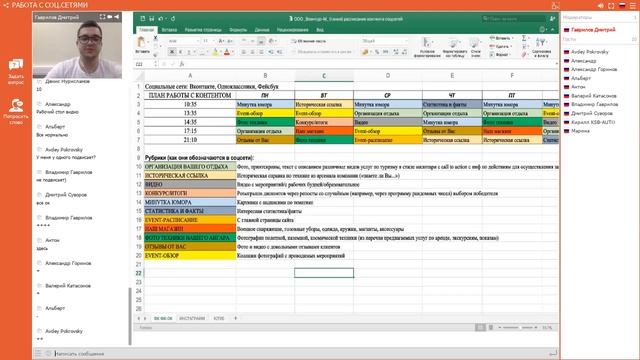This screenshot has height=360, width=640.
Task: Toggle Italic formatting
Action: coord(180,52)
